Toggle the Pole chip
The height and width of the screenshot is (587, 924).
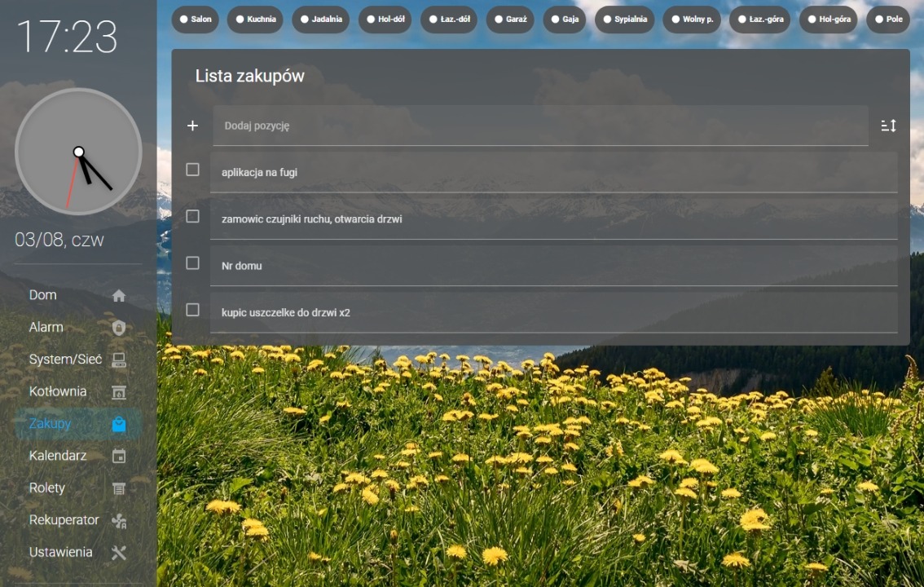pos(888,20)
